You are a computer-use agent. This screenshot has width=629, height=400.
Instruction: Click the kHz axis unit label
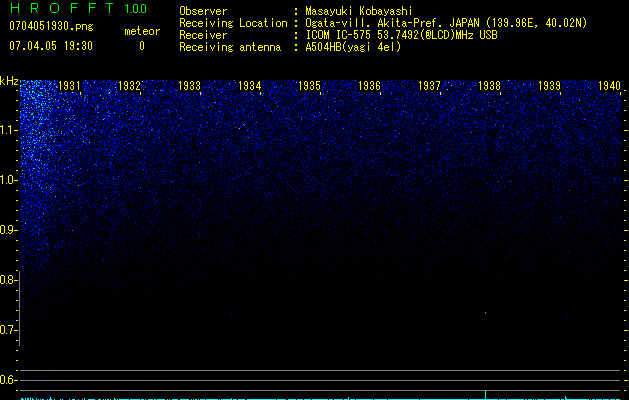(x=9, y=81)
